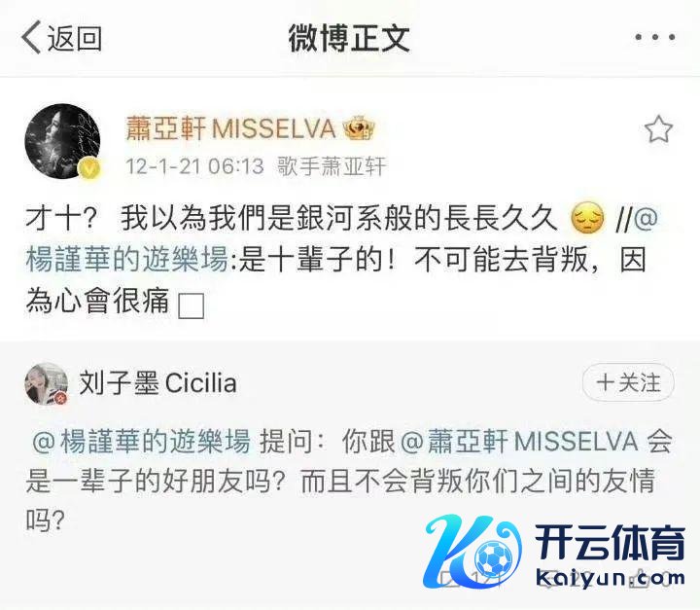This screenshot has height=610, width=700.
Task: Open the 蕭亞軒 MISSELVA username link
Action: tap(230, 128)
